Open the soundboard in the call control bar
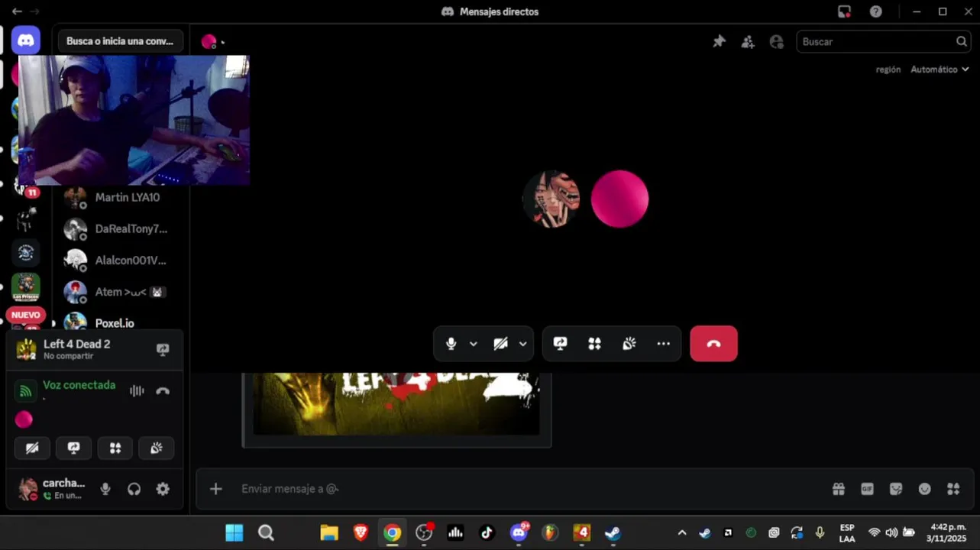This screenshot has width=980, height=550. pyautogui.click(x=629, y=344)
